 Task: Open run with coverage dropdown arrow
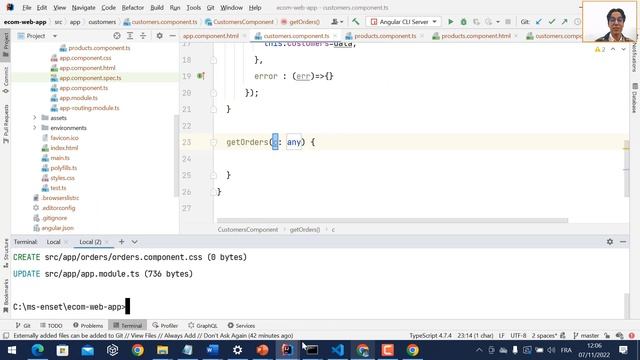point(498,22)
